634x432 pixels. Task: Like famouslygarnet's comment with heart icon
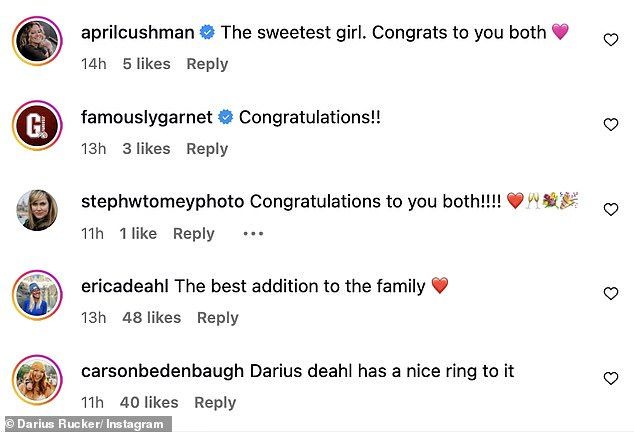pos(611,125)
